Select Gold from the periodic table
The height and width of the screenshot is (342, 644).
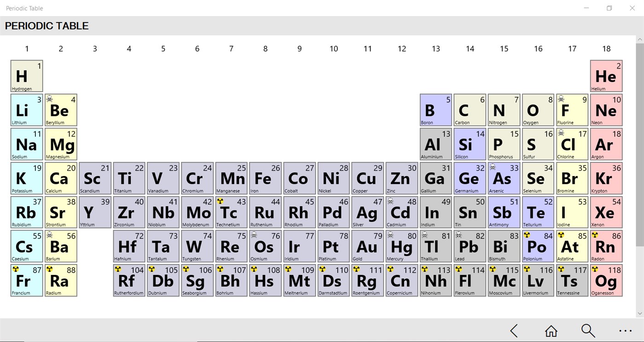[367, 246]
